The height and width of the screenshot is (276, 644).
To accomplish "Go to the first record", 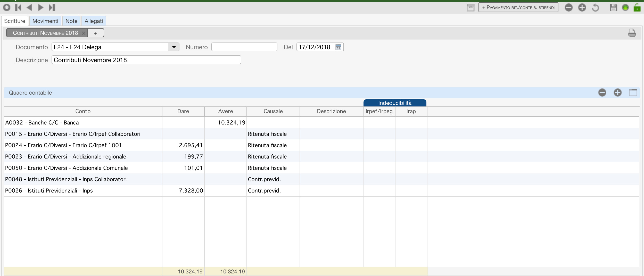I will (x=18, y=7).
